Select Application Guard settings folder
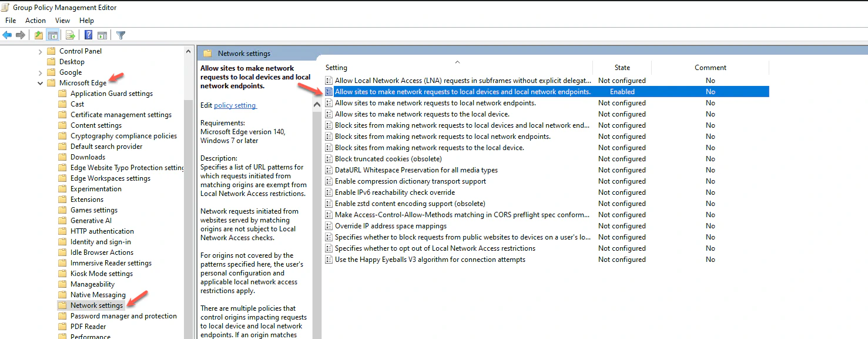 (x=112, y=94)
